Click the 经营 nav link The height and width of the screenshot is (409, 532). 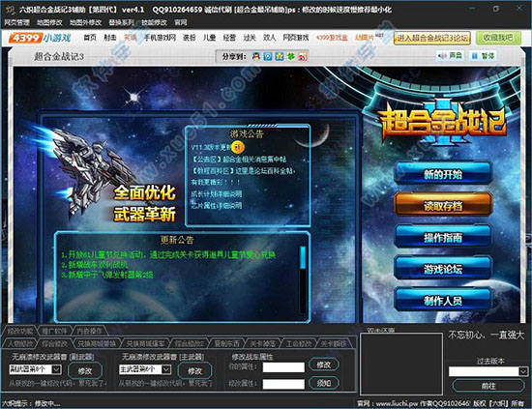[x=229, y=38]
